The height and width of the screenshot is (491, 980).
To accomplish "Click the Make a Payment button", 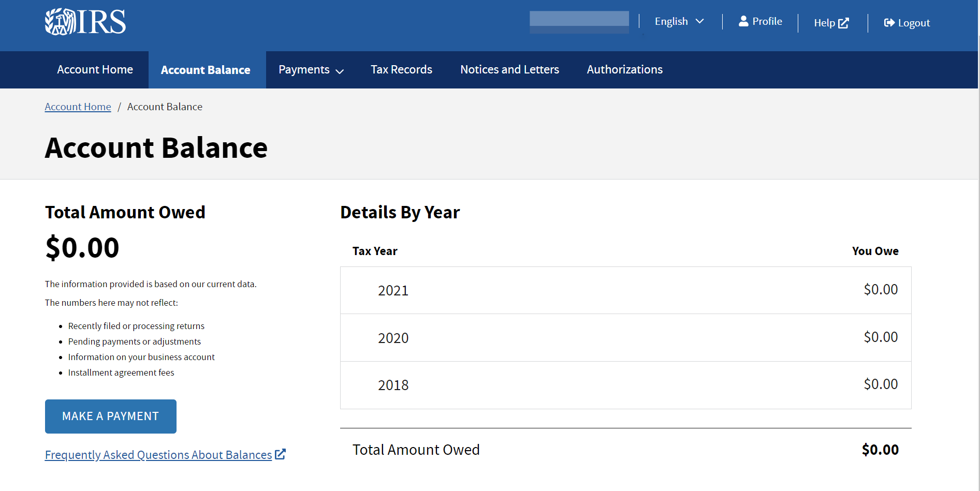I will pos(111,416).
